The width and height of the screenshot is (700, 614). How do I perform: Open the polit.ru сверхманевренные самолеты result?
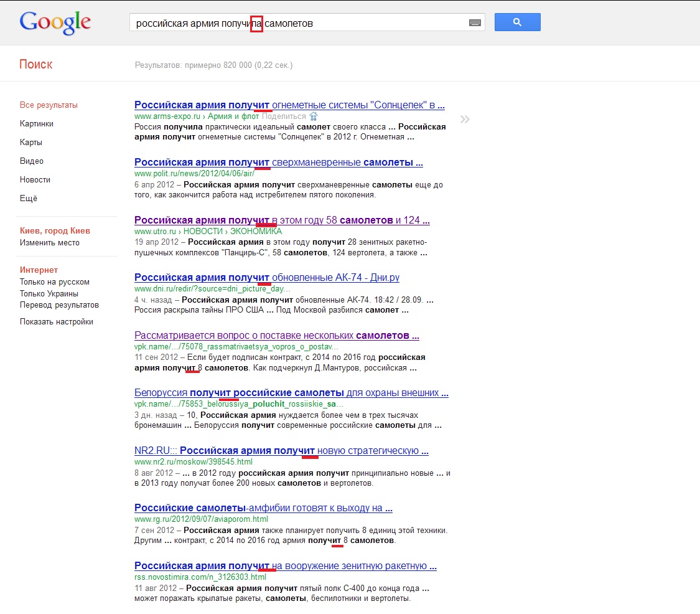coord(278,162)
